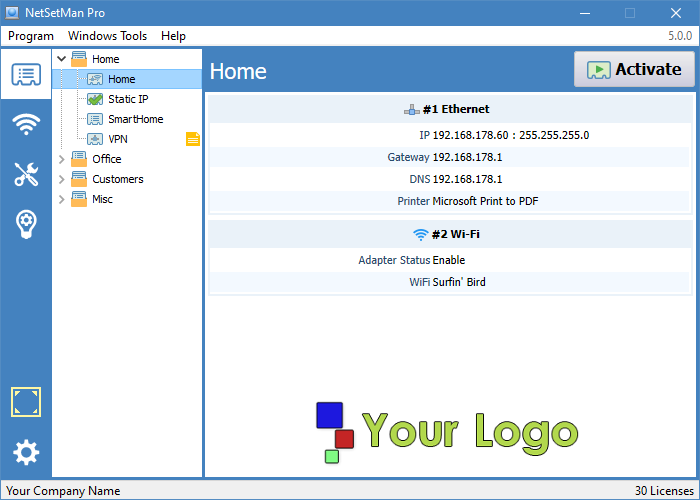The width and height of the screenshot is (700, 500).
Task: Click the Home group folder icon
Action: point(79,59)
